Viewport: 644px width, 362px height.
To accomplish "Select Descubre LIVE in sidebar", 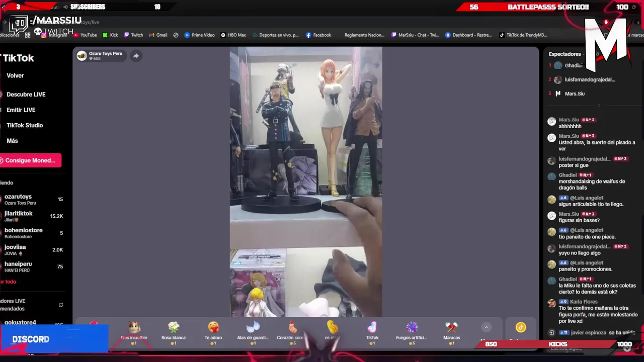I will (x=26, y=95).
